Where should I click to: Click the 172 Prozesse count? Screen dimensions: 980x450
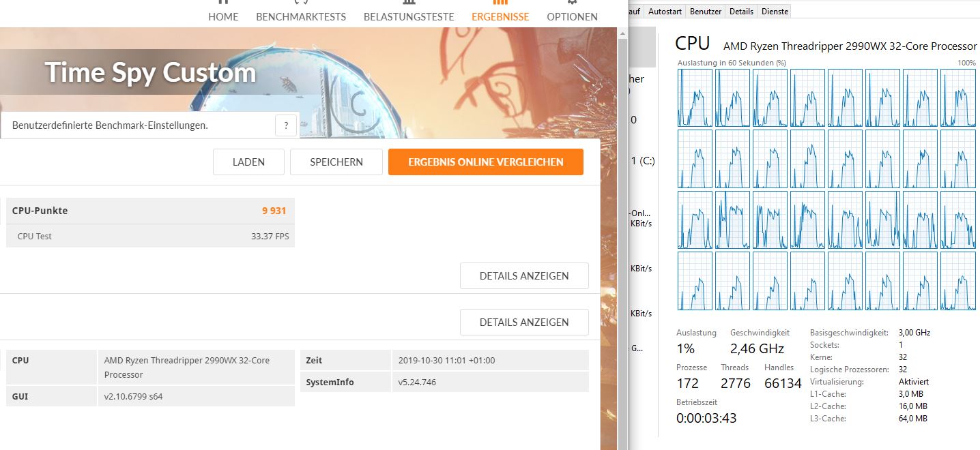click(x=687, y=383)
